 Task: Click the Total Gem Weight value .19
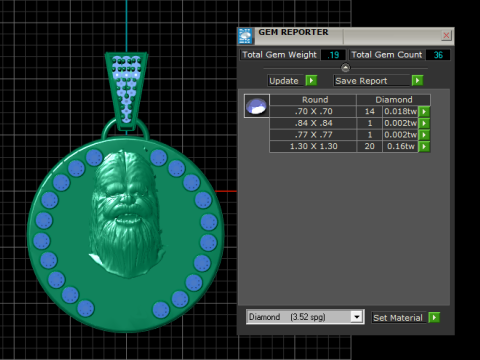coord(333,55)
